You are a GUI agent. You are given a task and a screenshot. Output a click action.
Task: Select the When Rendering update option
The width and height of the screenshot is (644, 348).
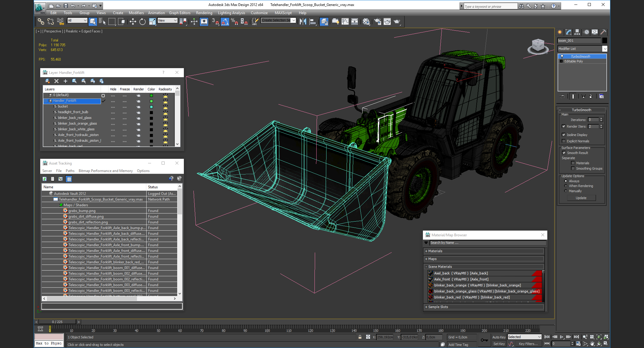pyautogui.click(x=566, y=186)
